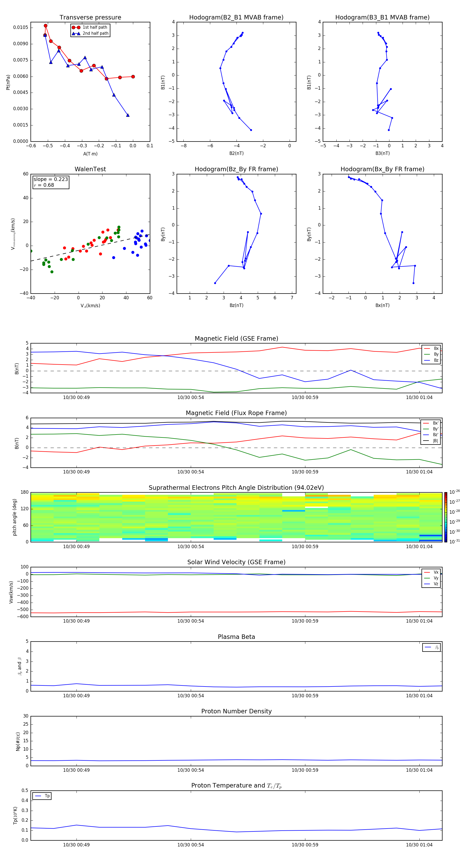Click the "Magnetic Field (GSE Frame)" title
The image size is (473, 868).
point(236,339)
